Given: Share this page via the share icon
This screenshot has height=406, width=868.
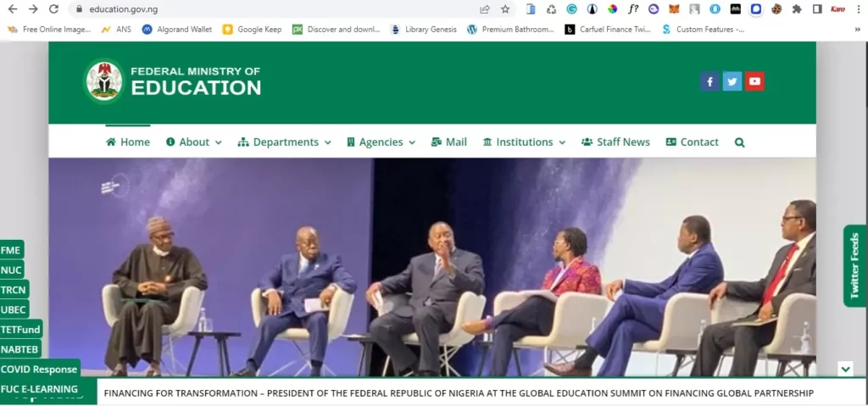Looking at the screenshot, I should 485,8.
